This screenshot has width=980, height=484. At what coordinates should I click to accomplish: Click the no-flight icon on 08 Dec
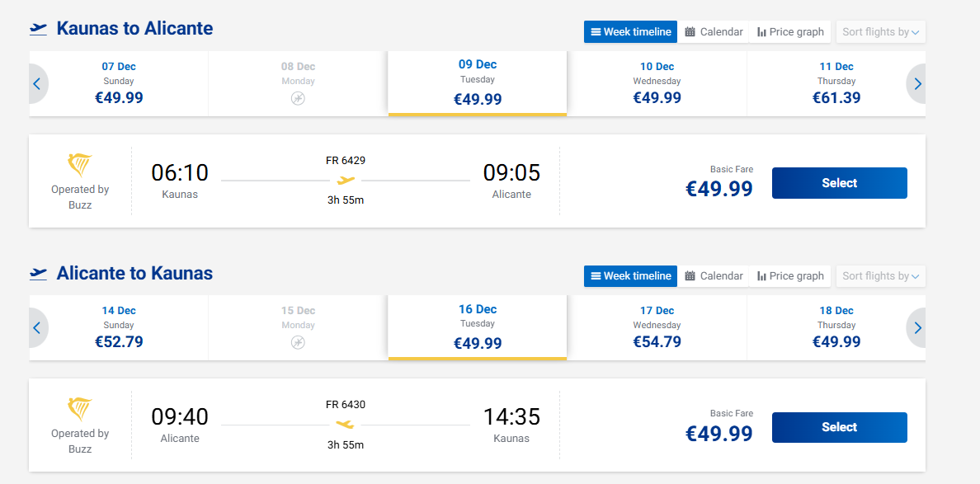click(298, 98)
